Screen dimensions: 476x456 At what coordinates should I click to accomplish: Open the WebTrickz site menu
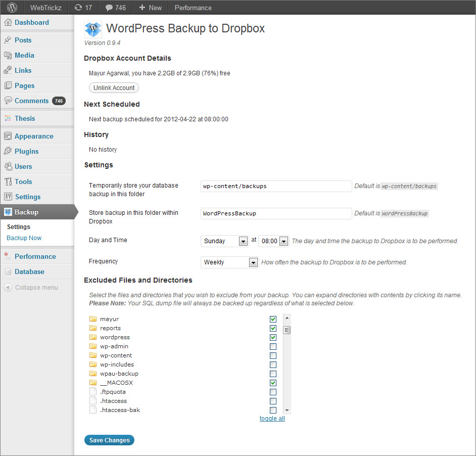coord(46,8)
